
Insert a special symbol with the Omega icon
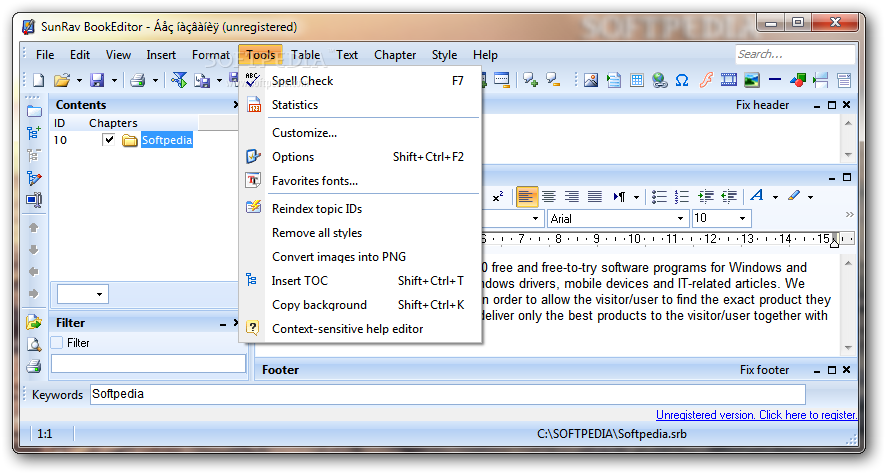click(x=682, y=80)
